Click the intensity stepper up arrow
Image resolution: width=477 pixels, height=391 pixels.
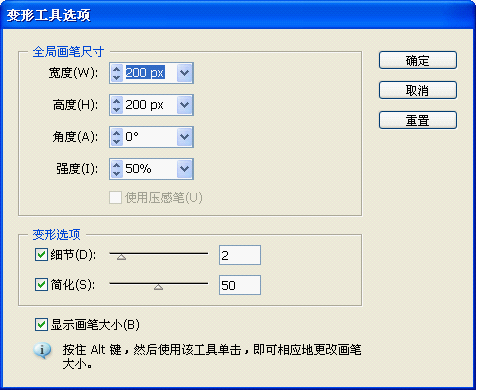116,165
